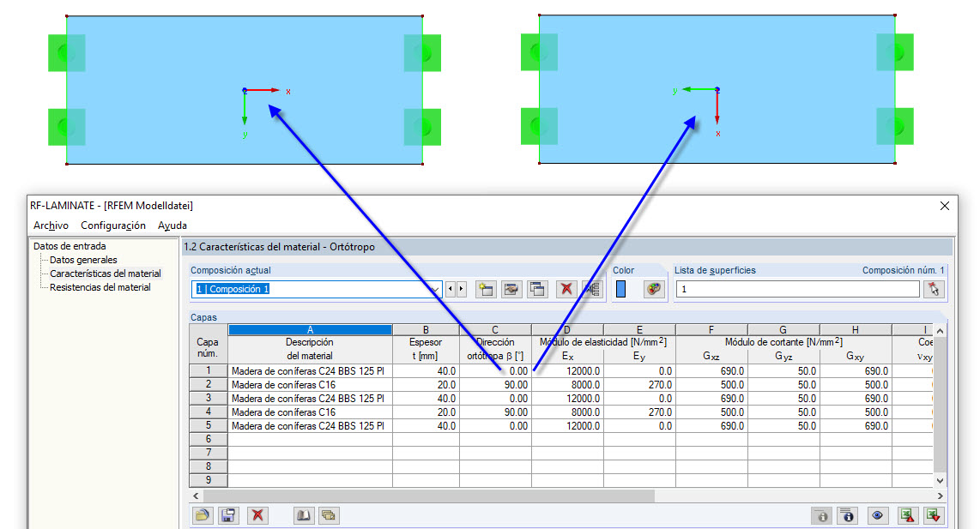Open the Configuración menu
The height and width of the screenshot is (529, 980).
pos(113,225)
